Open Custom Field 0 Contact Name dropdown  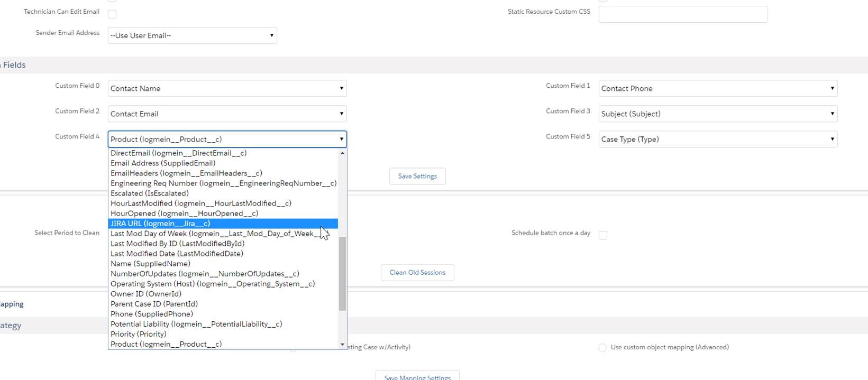(227, 88)
